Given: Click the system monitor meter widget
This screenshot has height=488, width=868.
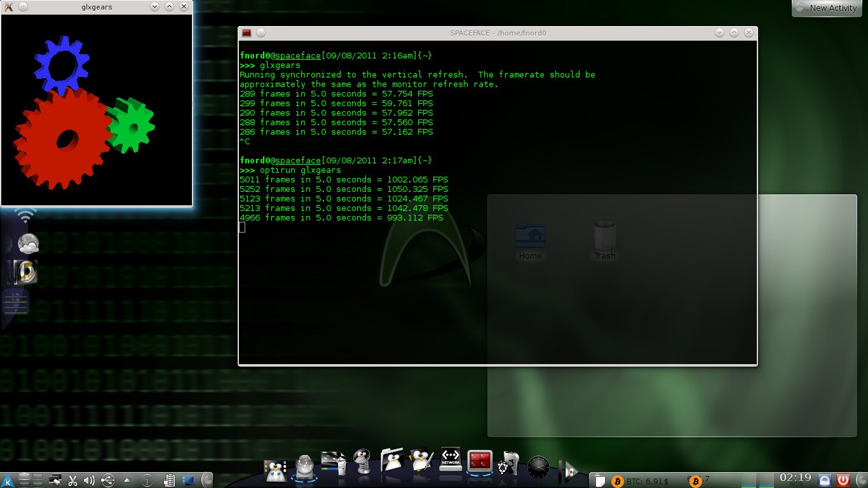Looking at the screenshot, I should pos(16,302).
